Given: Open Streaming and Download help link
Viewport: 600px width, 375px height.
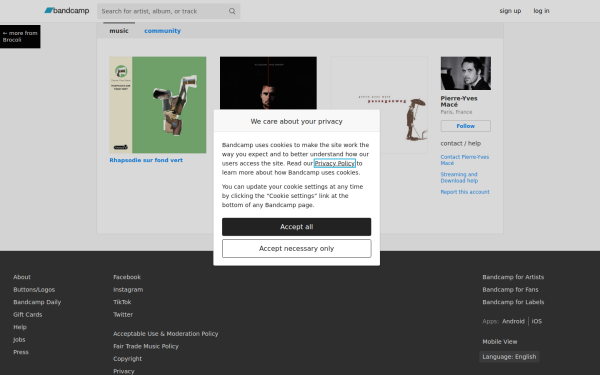Looking at the screenshot, I should pyautogui.click(x=459, y=178).
